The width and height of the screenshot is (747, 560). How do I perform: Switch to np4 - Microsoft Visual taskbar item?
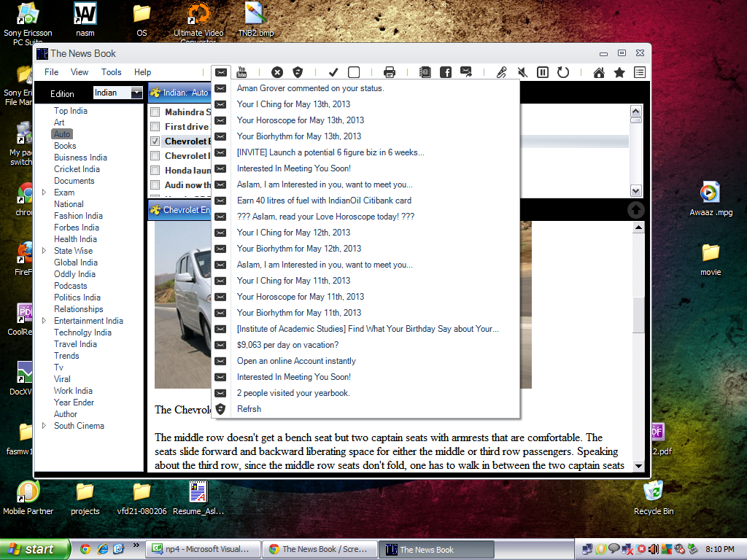(x=205, y=549)
